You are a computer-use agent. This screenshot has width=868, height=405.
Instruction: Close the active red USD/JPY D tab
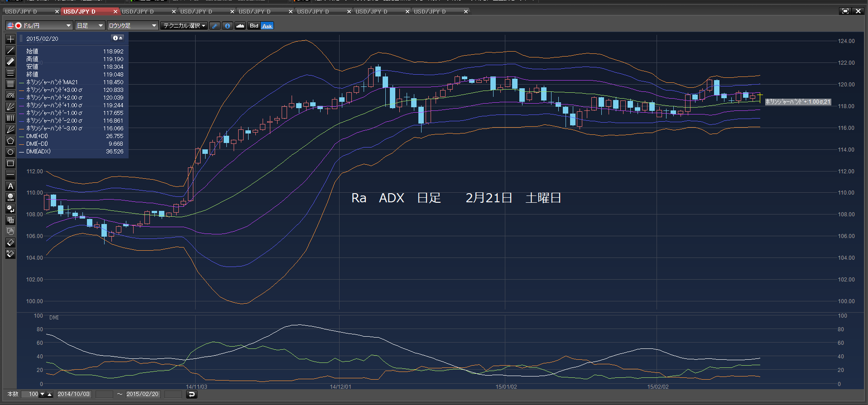click(115, 11)
